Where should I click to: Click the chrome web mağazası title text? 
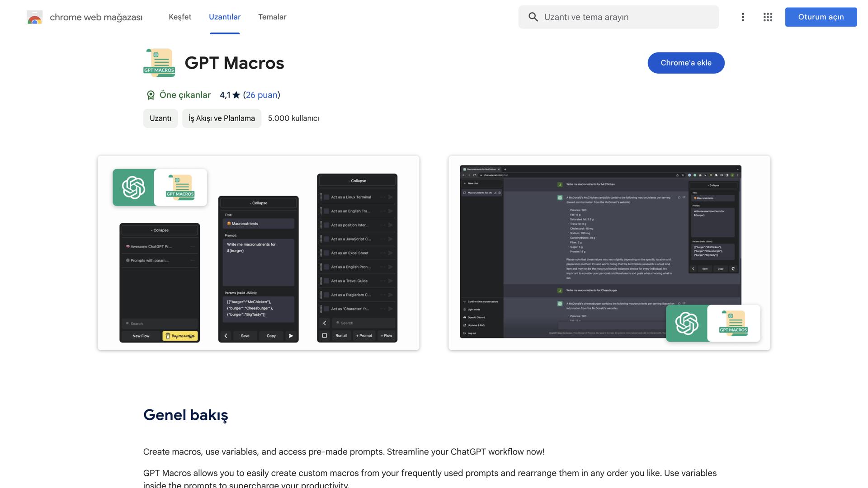[96, 17]
